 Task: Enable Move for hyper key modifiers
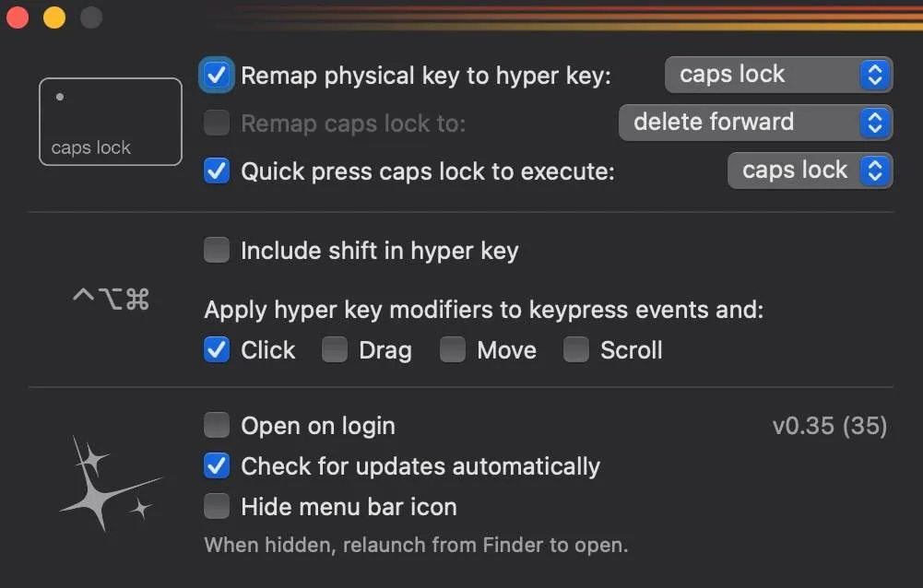pyautogui.click(x=452, y=349)
